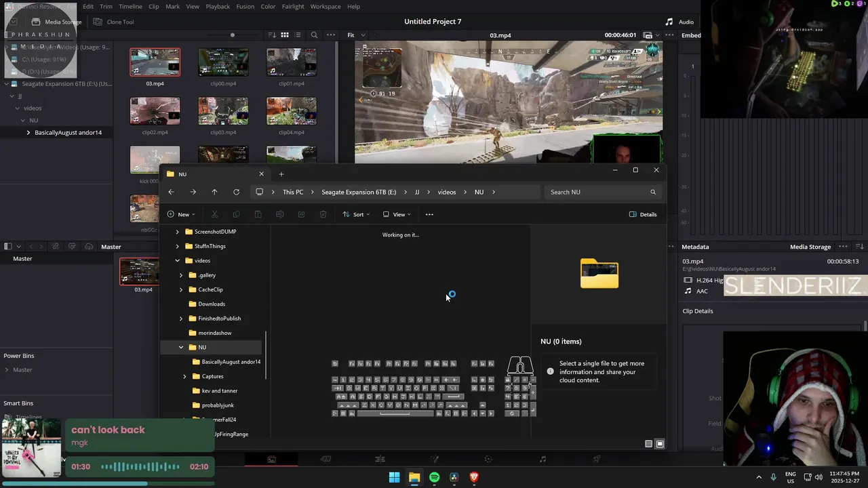Expand the Captures folder in tree

(x=184, y=376)
